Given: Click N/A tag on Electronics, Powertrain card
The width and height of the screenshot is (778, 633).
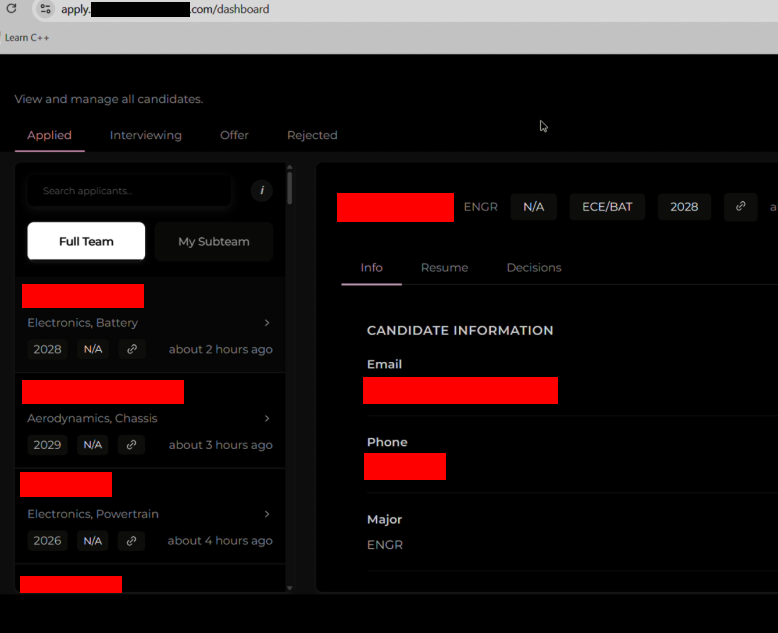Looking at the screenshot, I should pyautogui.click(x=93, y=541).
